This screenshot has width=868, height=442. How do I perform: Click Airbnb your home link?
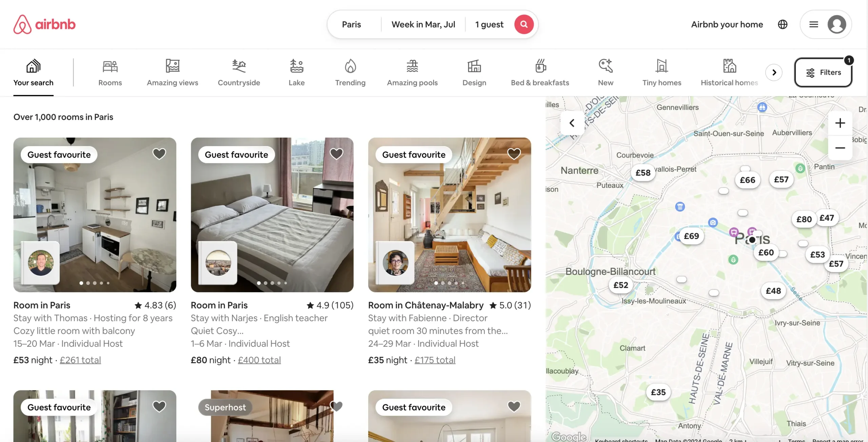(x=727, y=24)
